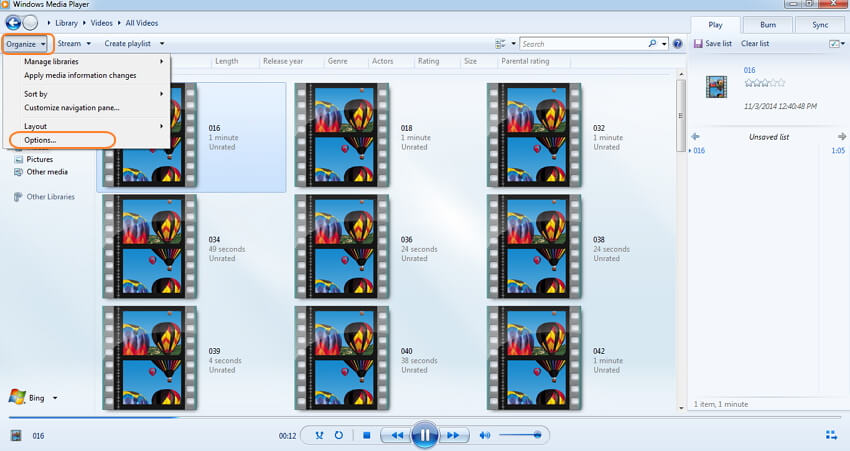
Task: Click Unsaved list title
Action: pyautogui.click(x=769, y=137)
